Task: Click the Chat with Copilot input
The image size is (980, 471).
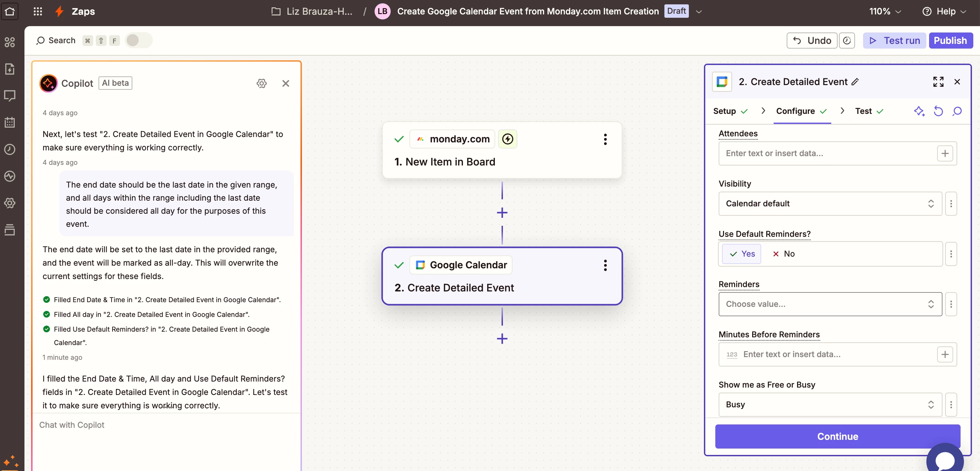Action: point(167,425)
